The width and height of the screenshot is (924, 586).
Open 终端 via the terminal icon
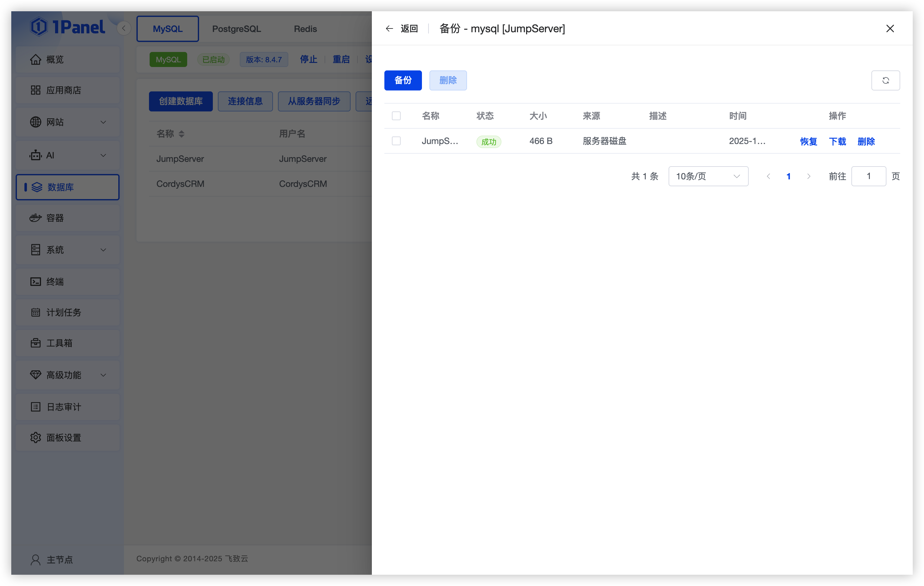click(x=35, y=282)
